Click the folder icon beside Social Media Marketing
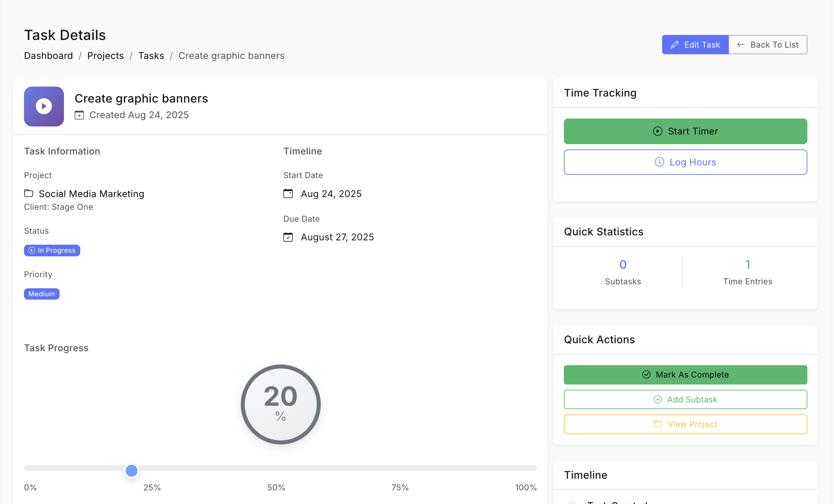The width and height of the screenshot is (834, 504). [29, 193]
